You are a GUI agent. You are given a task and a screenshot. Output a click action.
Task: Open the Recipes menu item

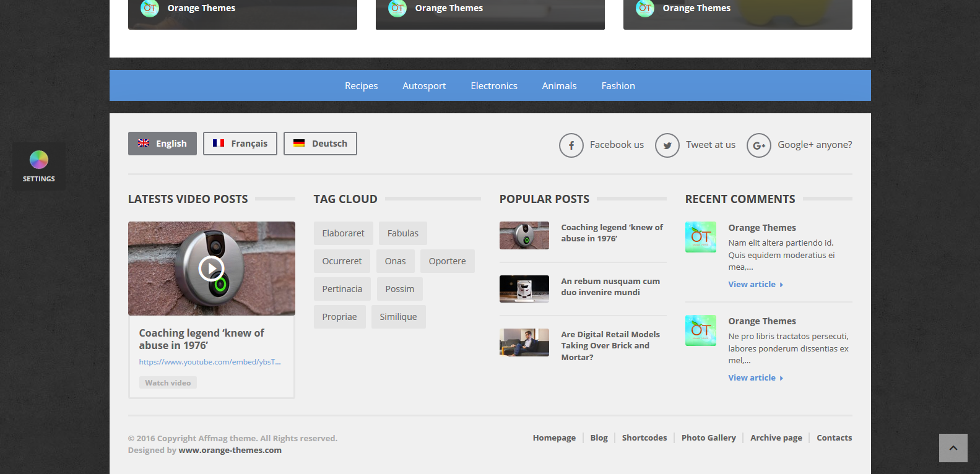click(x=361, y=86)
